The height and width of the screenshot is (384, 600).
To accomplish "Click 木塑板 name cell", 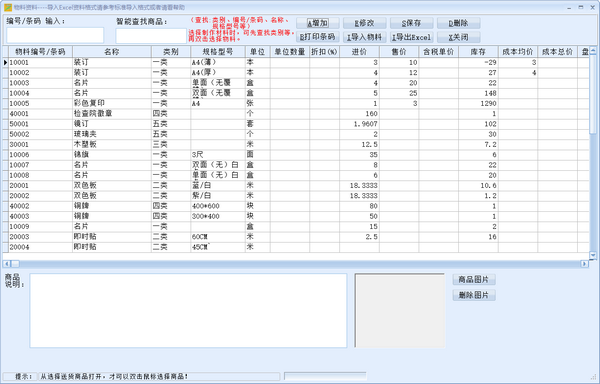I will point(112,145).
